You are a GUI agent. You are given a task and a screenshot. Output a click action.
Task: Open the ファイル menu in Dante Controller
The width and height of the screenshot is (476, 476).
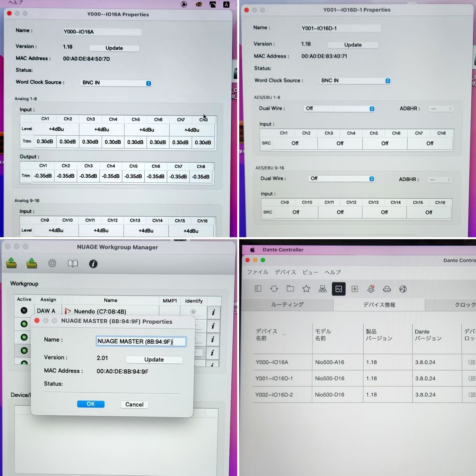[x=258, y=272]
